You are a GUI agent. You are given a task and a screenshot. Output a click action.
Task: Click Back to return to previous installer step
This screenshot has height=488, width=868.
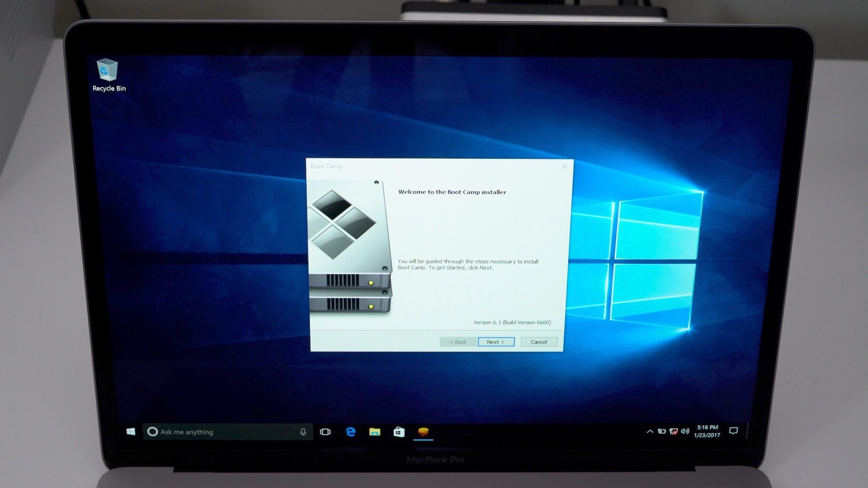[x=458, y=342]
